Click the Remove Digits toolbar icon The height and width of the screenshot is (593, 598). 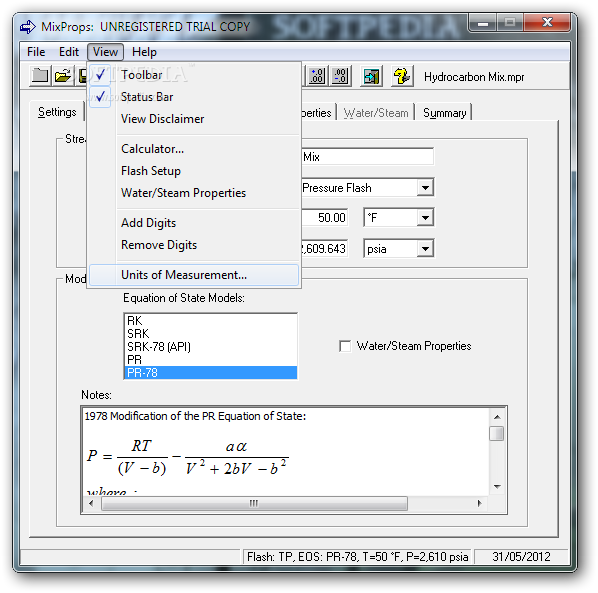tap(341, 76)
